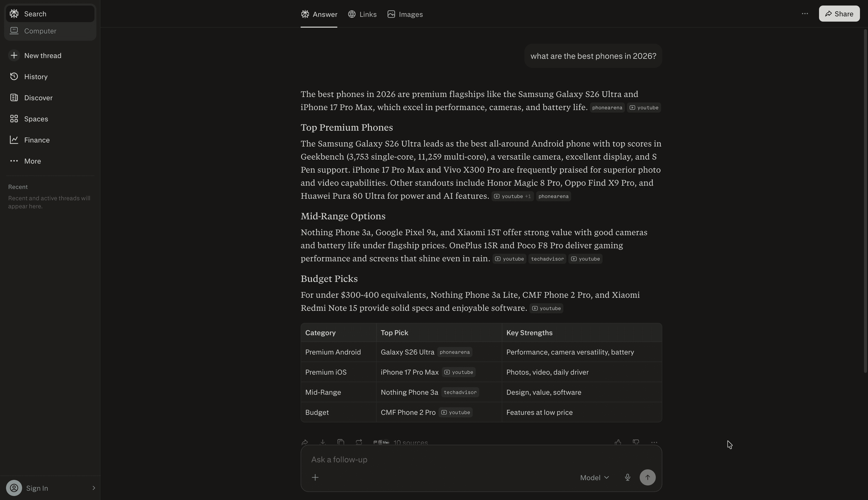Open the three-dot menu beside Share
This screenshot has width=868, height=500.
[x=804, y=14]
